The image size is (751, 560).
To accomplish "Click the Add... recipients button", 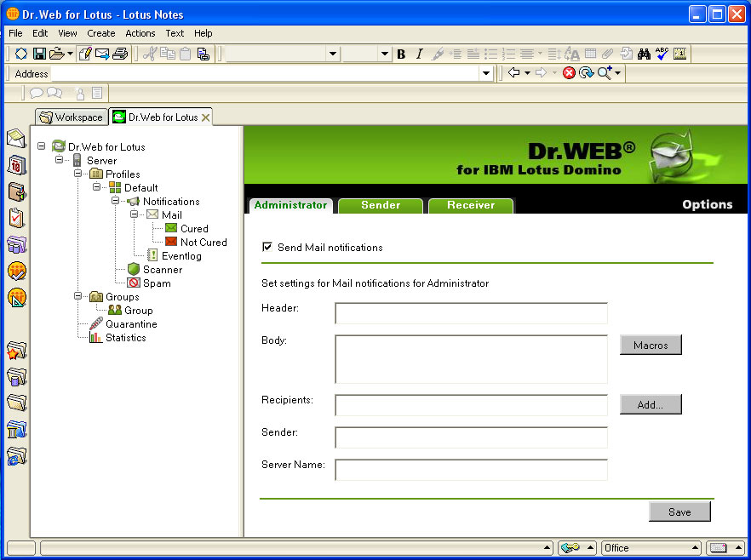I will tap(651, 404).
